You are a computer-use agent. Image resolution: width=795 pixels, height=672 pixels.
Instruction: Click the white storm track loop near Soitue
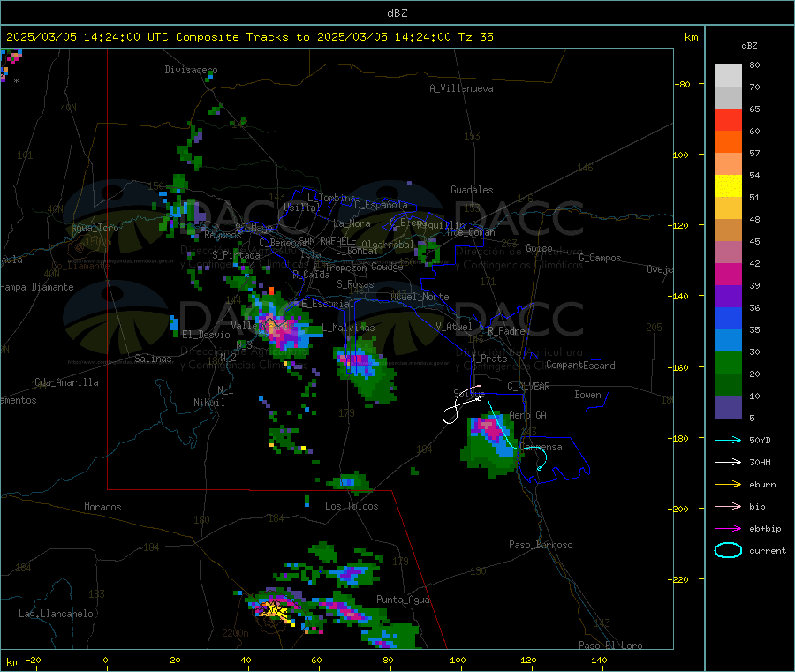pos(450,416)
